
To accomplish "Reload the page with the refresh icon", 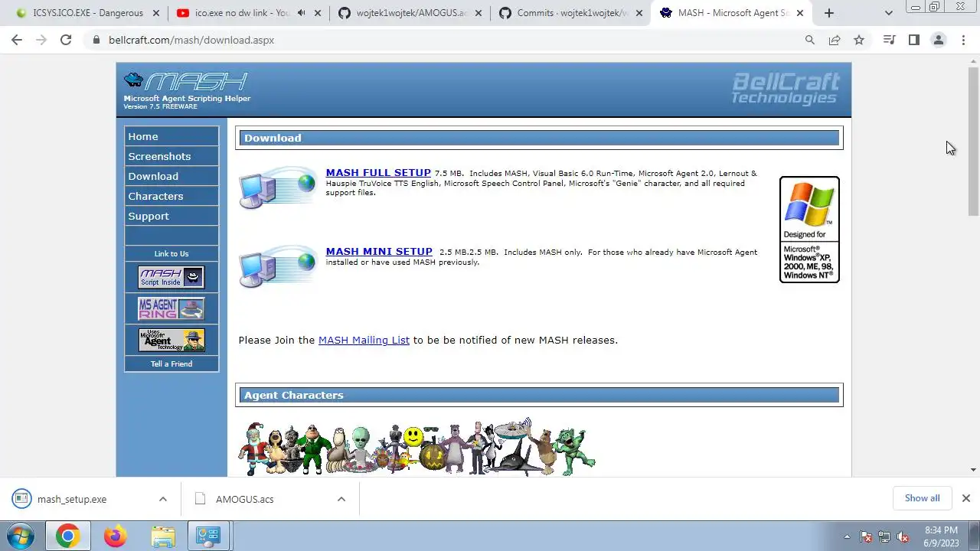I will (66, 40).
